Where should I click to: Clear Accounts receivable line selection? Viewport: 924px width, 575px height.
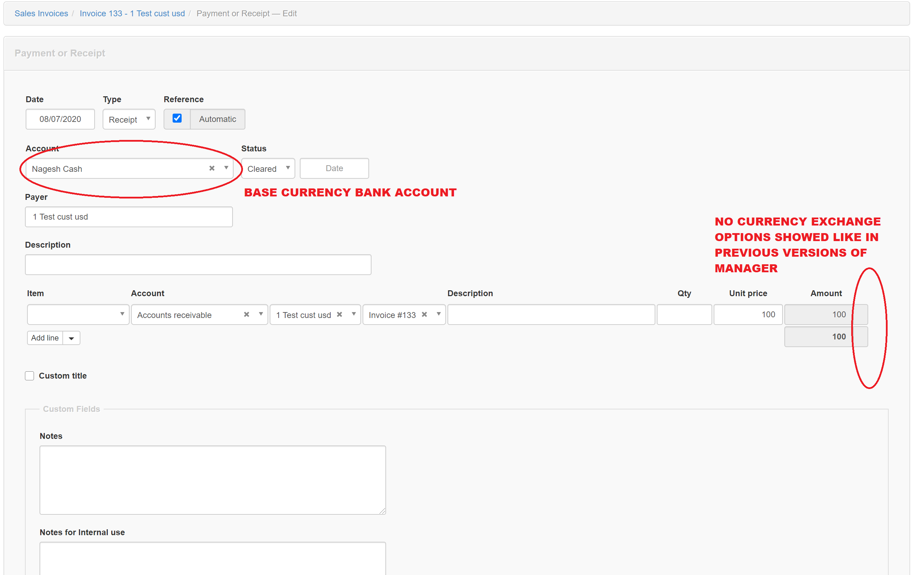(246, 315)
